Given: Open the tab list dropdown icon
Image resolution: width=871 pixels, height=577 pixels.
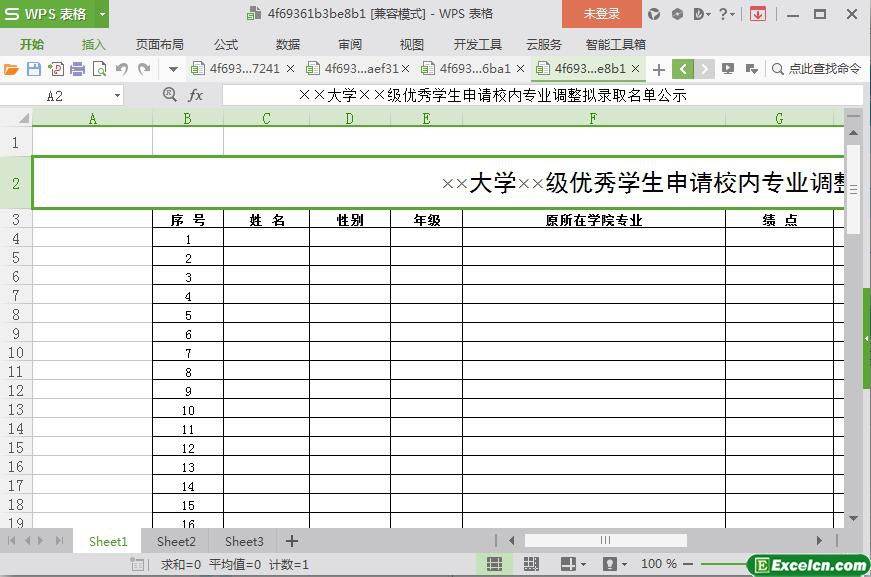Looking at the screenshot, I should pos(752,69).
